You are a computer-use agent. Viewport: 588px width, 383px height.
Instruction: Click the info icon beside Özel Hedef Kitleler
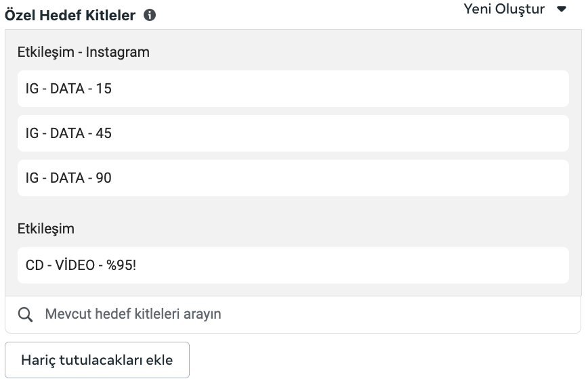pos(150,15)
